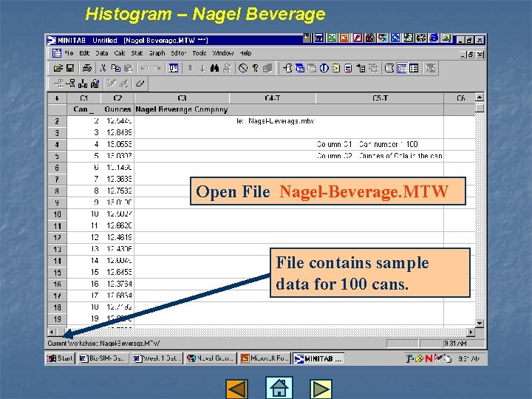The image size is (532, 399).
Task: Click the Clear Cells eraser icon
Action: click(x=140, y=83)
